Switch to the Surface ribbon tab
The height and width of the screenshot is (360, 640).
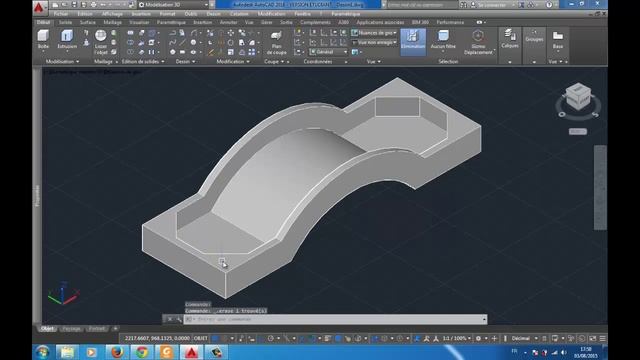pos(87,22)
